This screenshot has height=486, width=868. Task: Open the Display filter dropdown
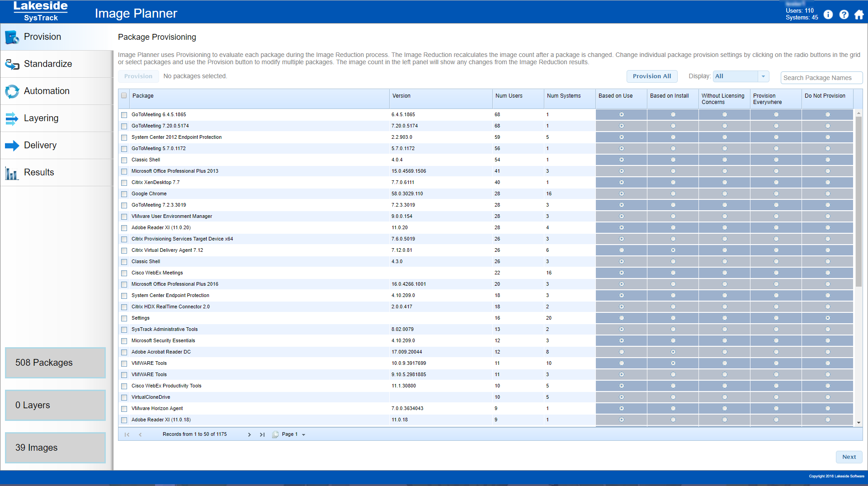[763, 76]
